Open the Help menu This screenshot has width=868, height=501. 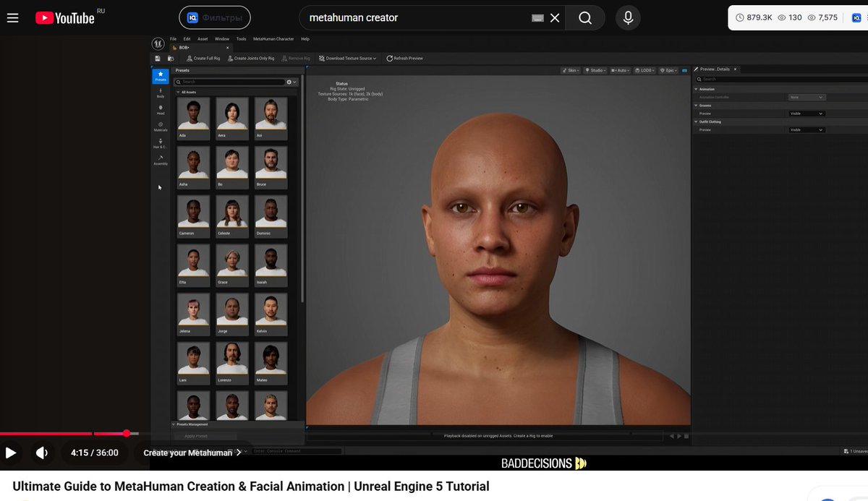click(305, 39)
